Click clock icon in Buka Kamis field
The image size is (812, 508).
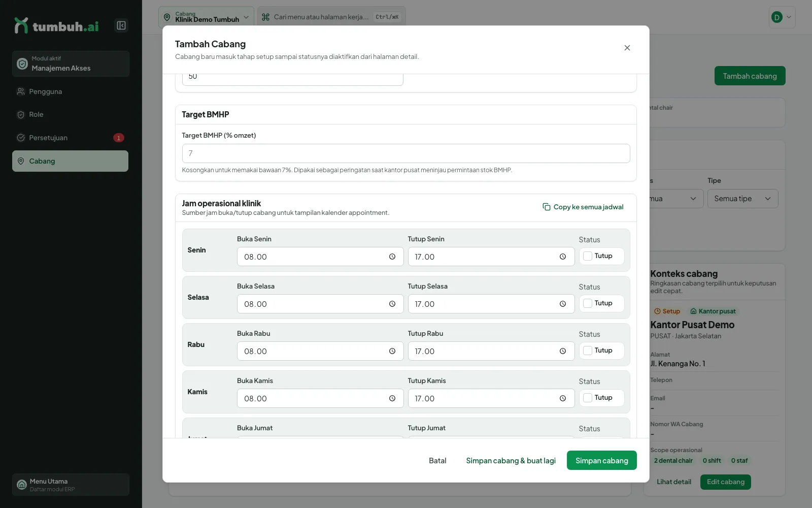(392, 398)
